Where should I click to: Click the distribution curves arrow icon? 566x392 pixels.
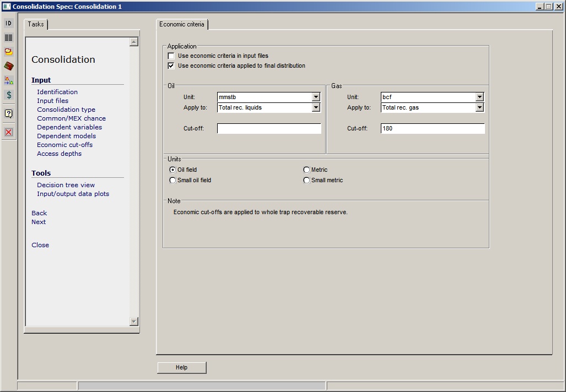8,80
